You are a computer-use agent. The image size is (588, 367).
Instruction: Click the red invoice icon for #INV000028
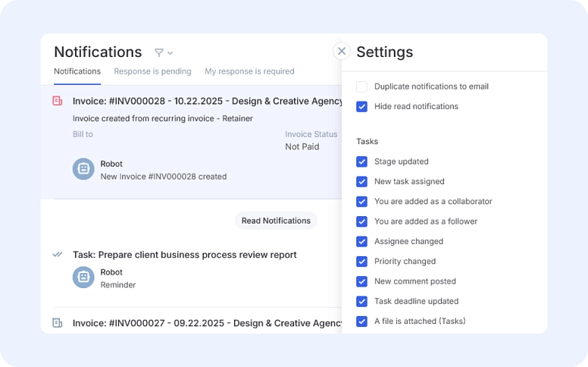[58, 101]
